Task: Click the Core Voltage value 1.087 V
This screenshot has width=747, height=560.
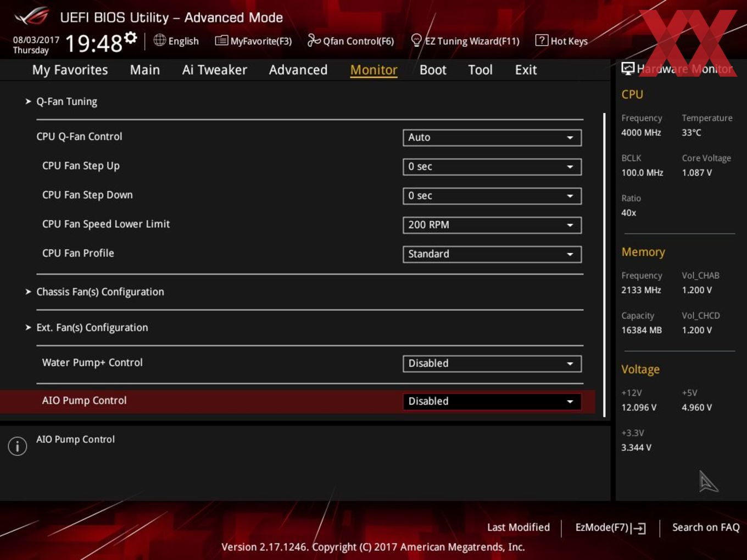Action: pos(697,173)
